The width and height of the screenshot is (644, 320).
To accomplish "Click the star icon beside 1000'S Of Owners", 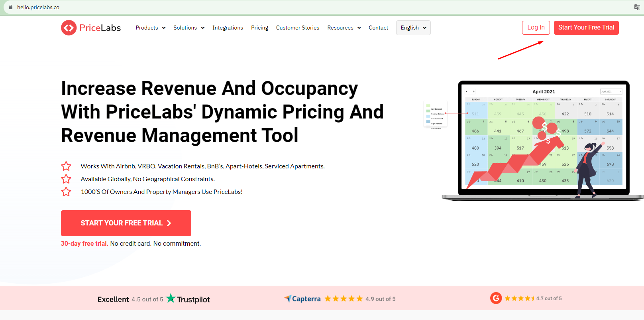I will tap(66, 192).
